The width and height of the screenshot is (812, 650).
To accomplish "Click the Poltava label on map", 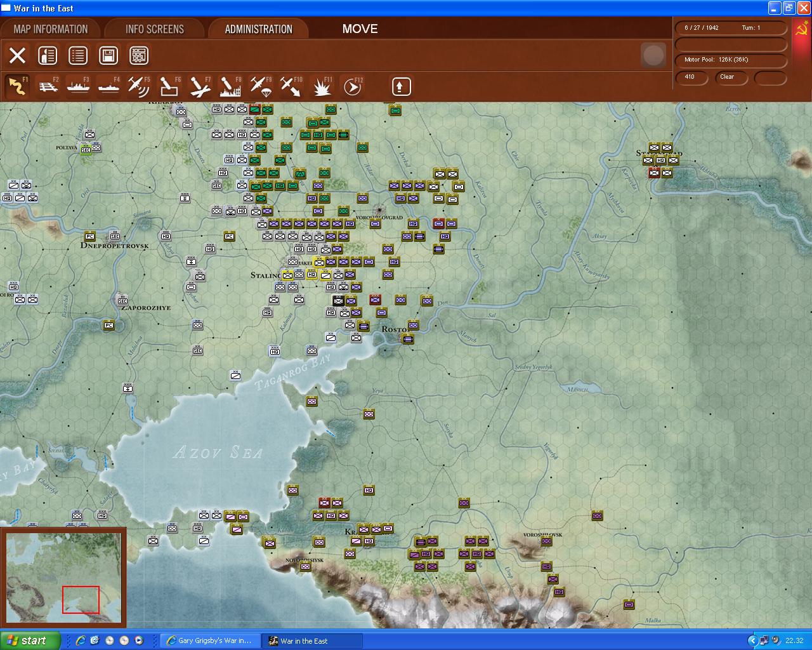I will pos(67,147).
